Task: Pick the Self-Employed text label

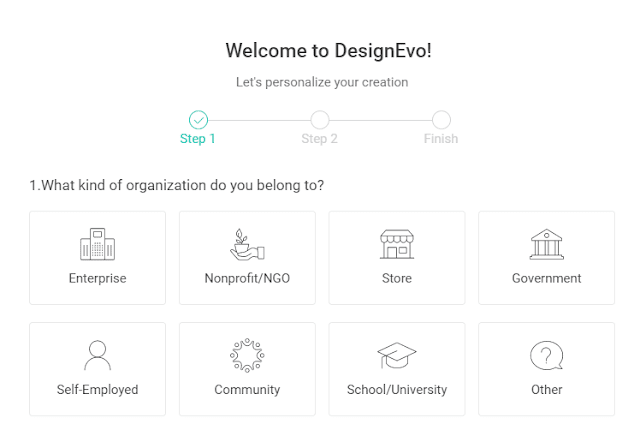Action: click(97, 389)
